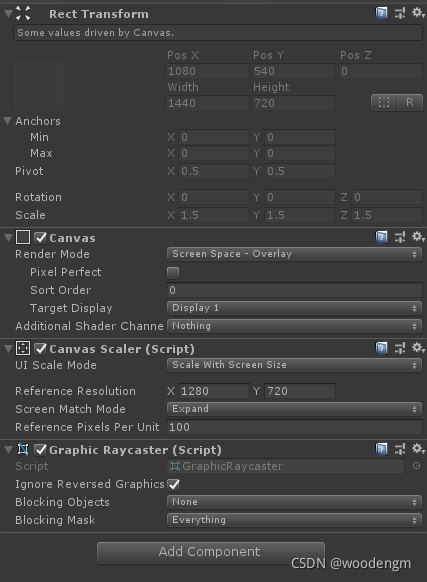Viewport: 427px width, 582px height.
Task: Open the Screen Match Mode dropdown
Action: click(x=294, y=409)
